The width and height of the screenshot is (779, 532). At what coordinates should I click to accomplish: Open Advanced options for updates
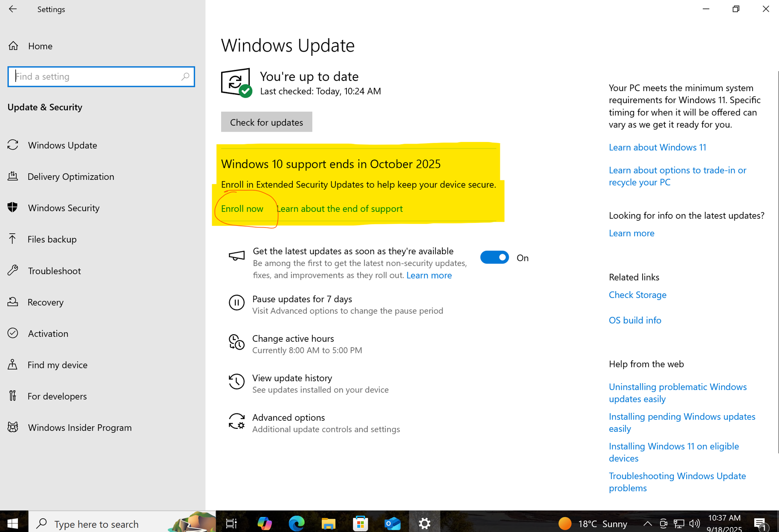[x=289, y=417]
